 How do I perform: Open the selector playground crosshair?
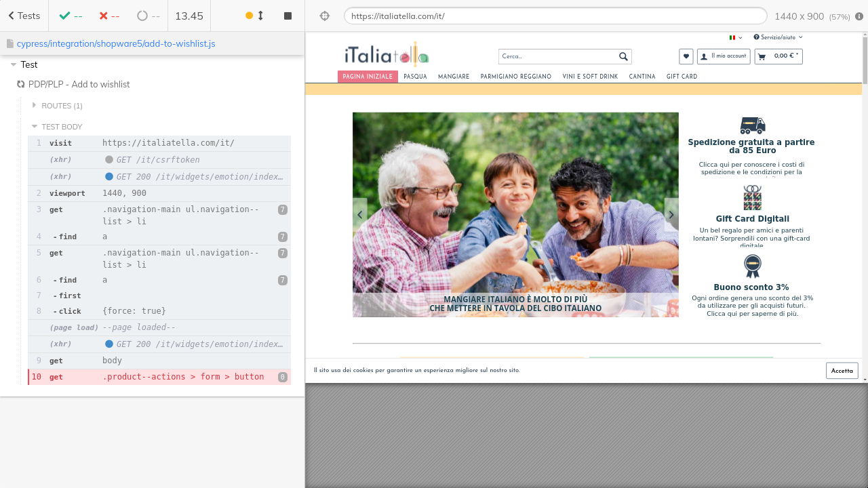[324, 16]
